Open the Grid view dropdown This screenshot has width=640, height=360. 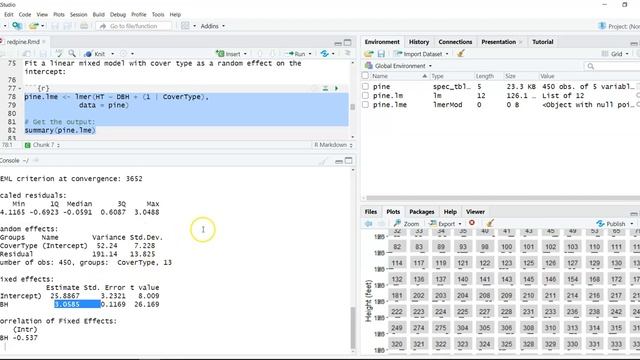coord(615,54)
